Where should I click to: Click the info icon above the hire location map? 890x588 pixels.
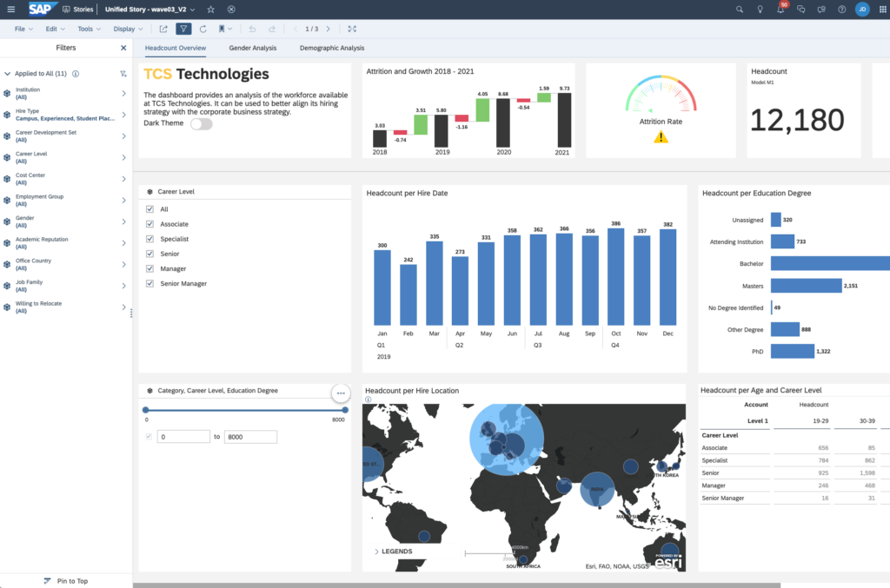point(368,400)
